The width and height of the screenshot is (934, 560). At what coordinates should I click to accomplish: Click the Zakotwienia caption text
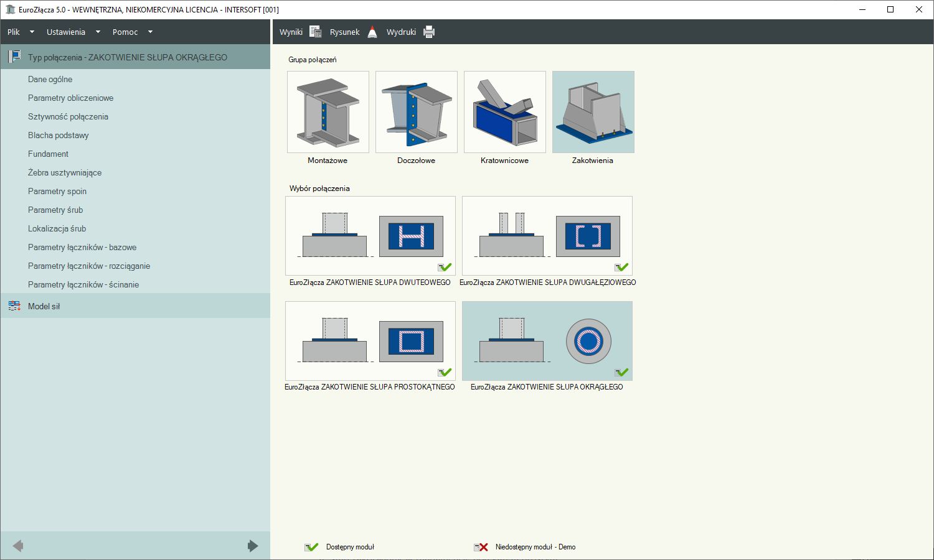pos(593,160)
